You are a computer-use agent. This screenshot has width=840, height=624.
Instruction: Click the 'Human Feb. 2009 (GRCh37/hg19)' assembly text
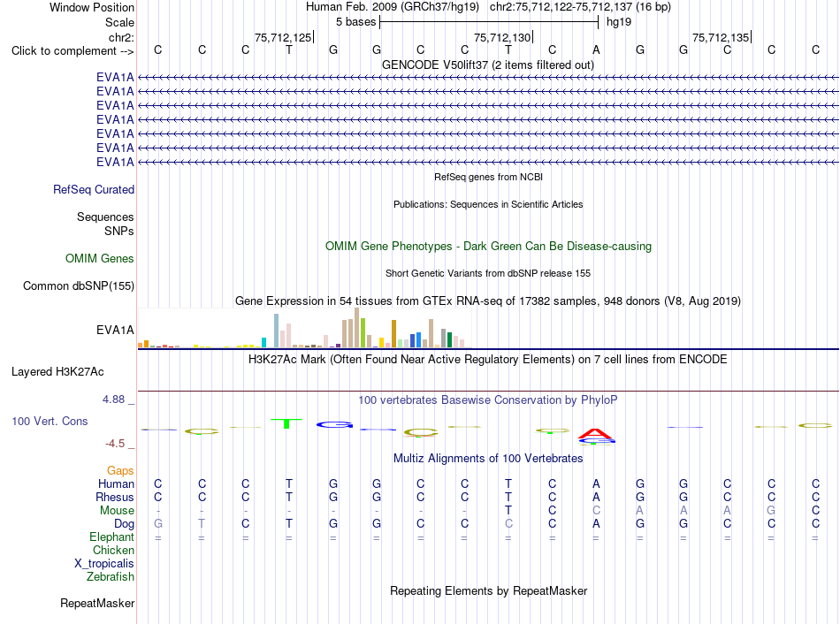(x=392, y=7)
